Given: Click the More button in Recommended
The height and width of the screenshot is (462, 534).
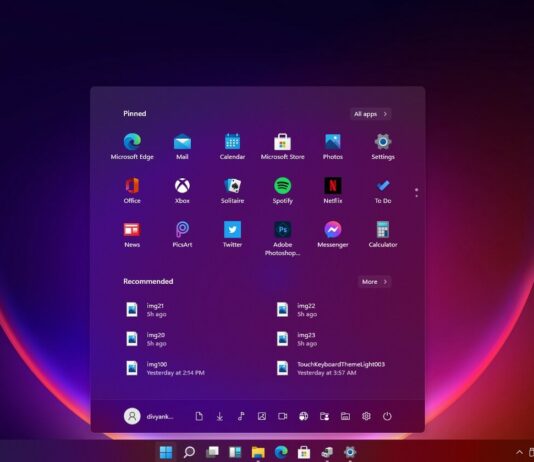Looking at the screenshot, I should (x=375, y=282).
